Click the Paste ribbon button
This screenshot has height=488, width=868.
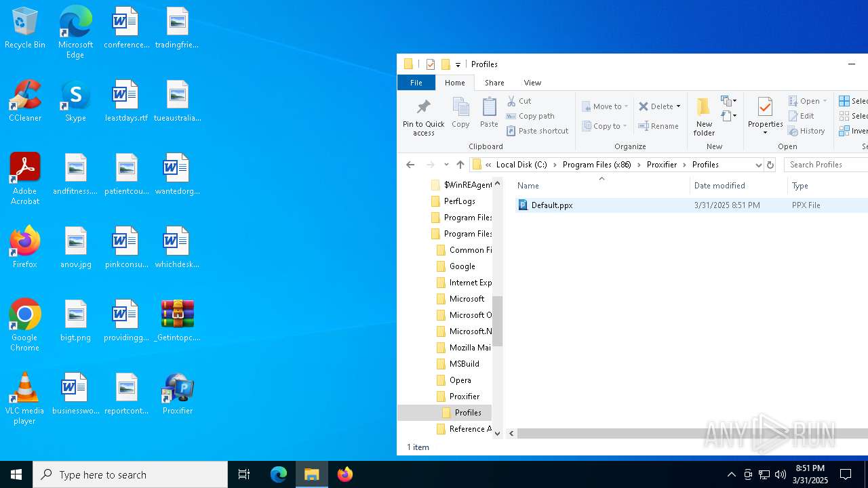point(489,113)
